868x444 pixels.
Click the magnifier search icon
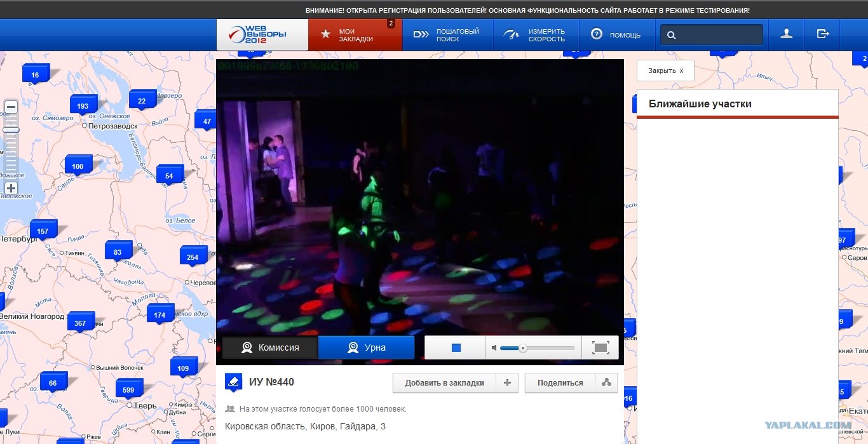[x=672, y=36]
